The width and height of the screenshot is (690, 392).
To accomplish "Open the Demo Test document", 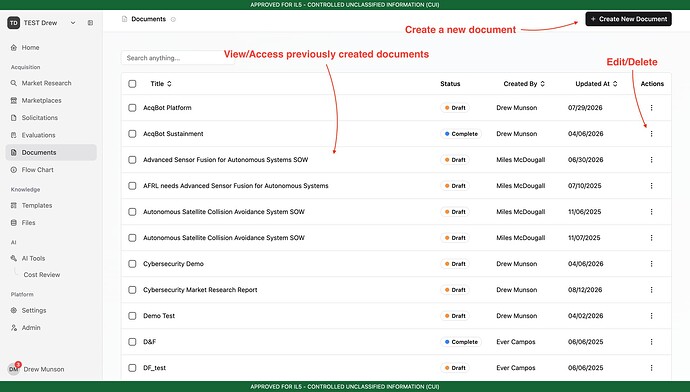I will click(x=159, y=316).
